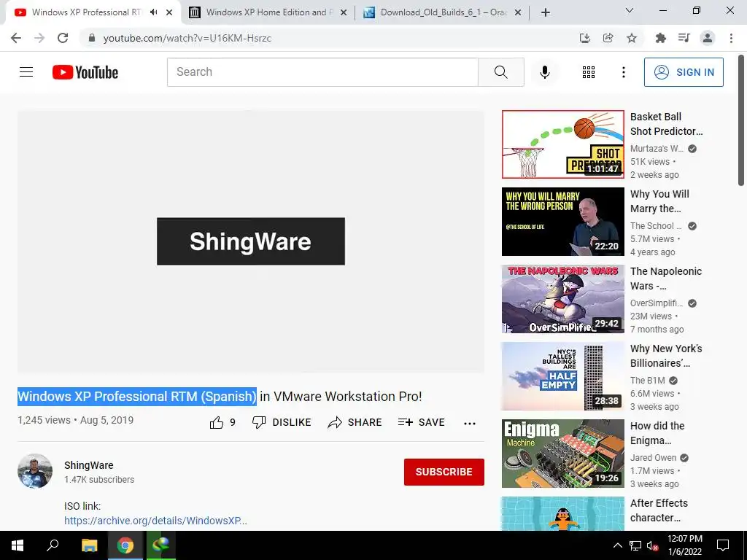Open the notification center icon
The height and width of the screenshot is (560, 747).
(723, 545)
